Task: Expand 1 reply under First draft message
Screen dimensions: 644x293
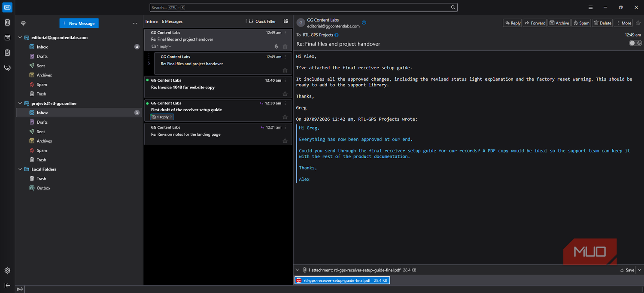Action: point(162,117)
